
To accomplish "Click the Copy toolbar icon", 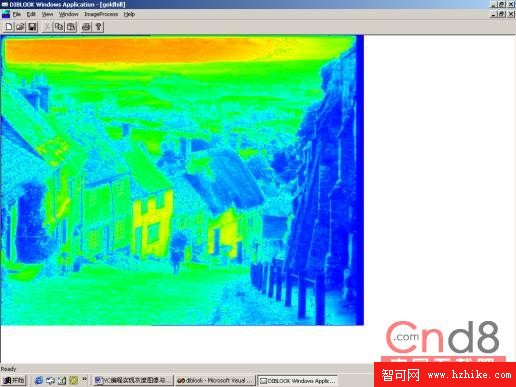I will point(59,27).
